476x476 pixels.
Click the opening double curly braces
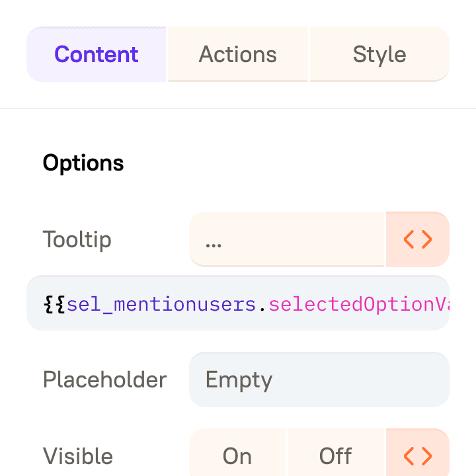pos(55,305)
